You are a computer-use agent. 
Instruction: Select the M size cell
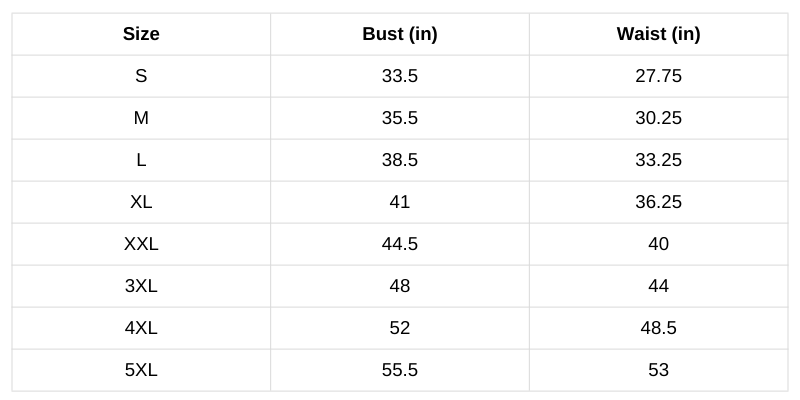point(141,118)
